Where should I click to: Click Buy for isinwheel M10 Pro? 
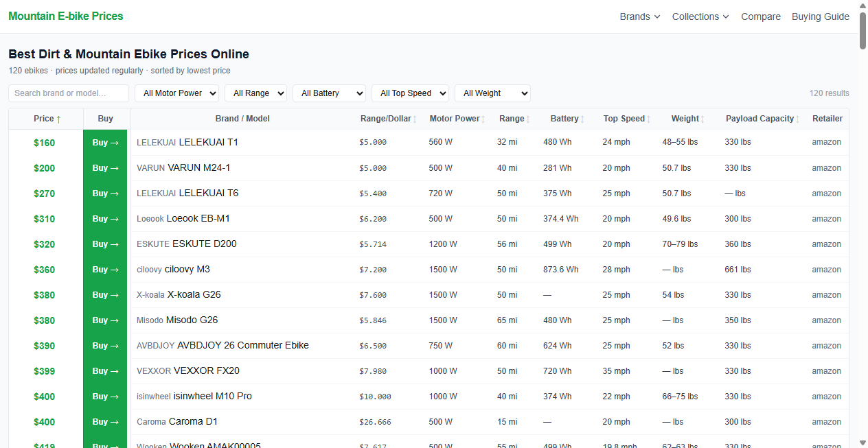(x=105, y=397)
